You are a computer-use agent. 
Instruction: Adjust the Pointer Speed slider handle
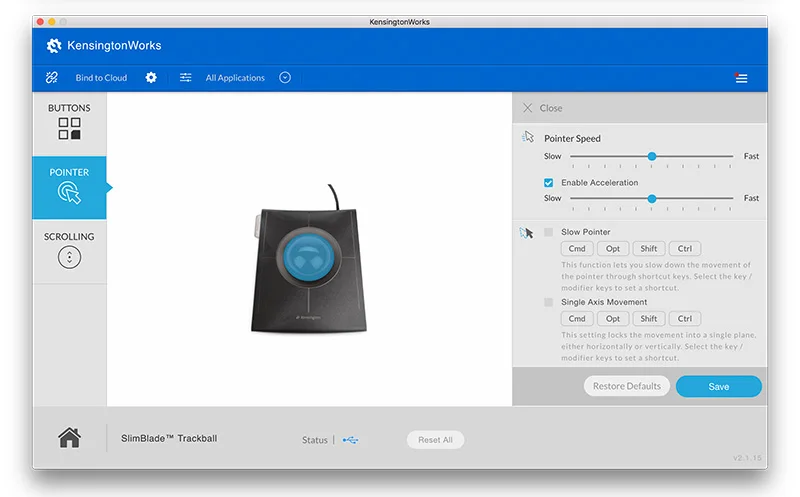652,157
